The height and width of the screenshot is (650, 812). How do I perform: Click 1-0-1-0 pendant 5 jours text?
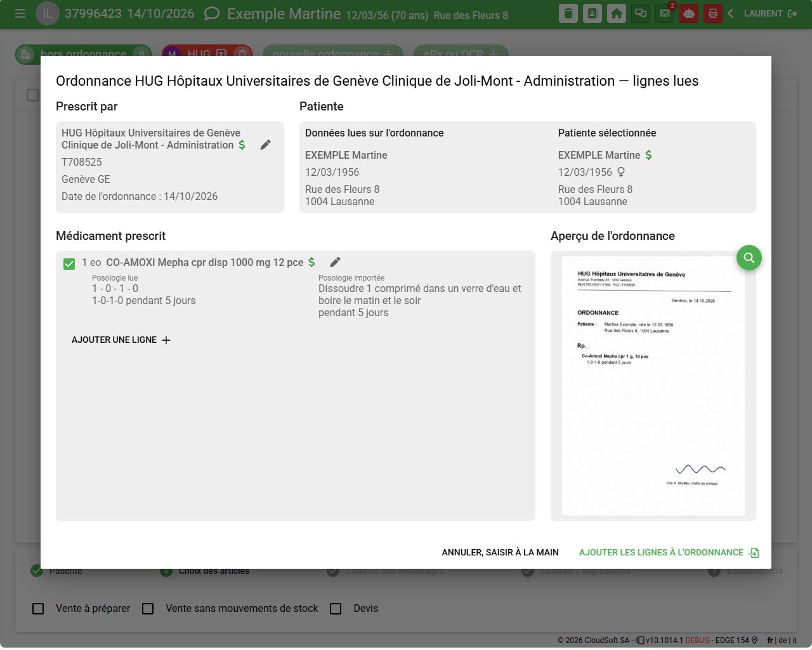pyautogui.click(x=144, y=300)
